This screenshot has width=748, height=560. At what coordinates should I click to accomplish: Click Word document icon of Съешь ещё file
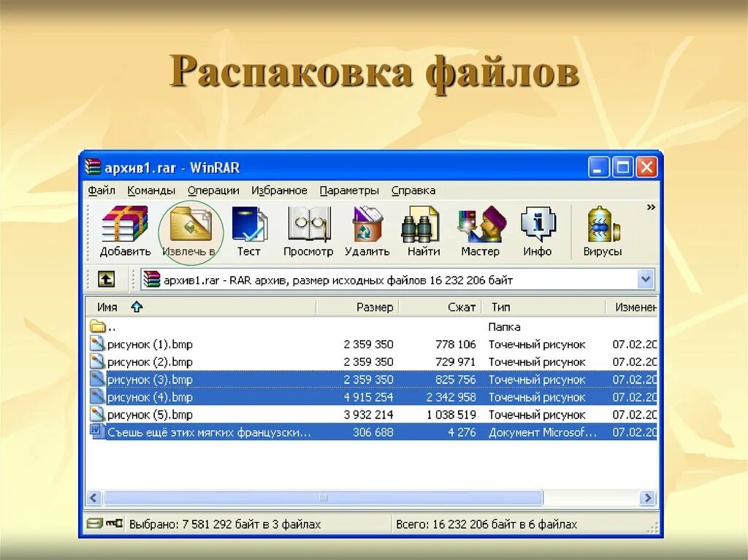click(97, 432)
